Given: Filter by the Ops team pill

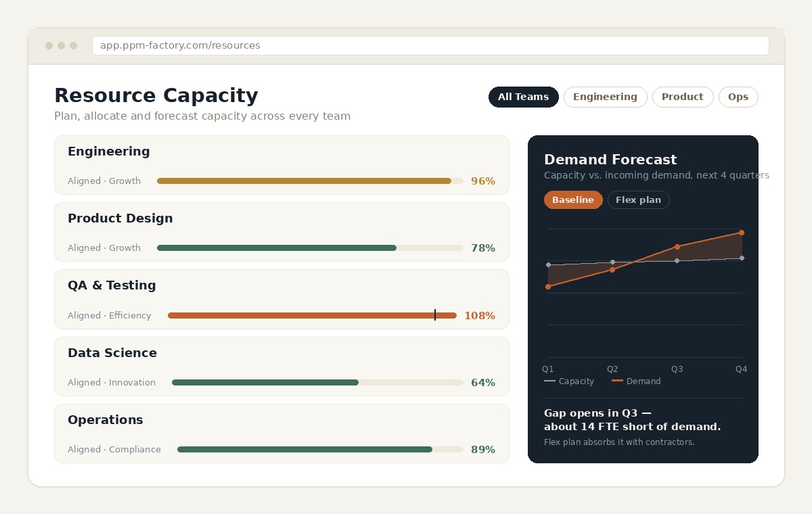Looking at the screenshot, I should pos(738,97).
